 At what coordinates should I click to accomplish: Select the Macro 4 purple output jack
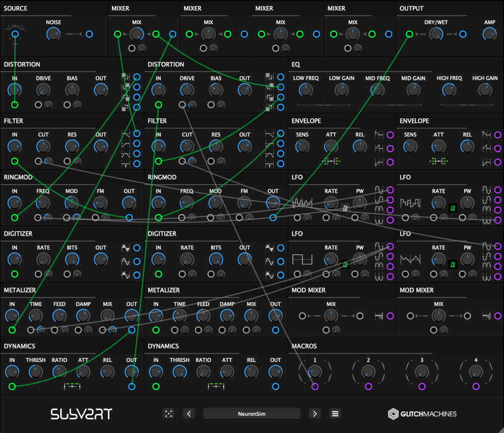click(x=476, y=386)
